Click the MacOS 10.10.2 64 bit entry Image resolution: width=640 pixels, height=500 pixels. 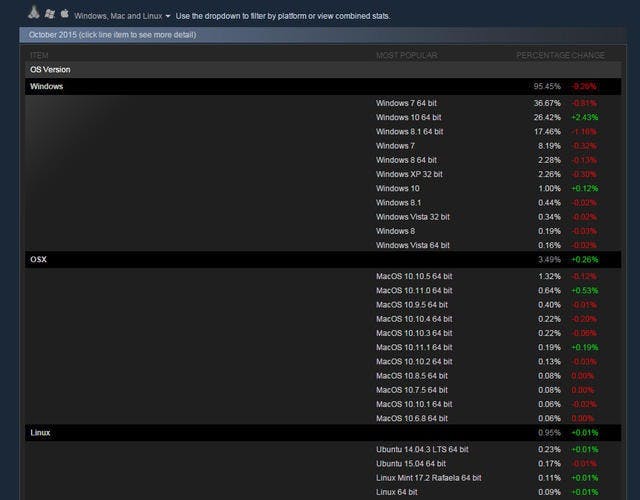(414, 362)
